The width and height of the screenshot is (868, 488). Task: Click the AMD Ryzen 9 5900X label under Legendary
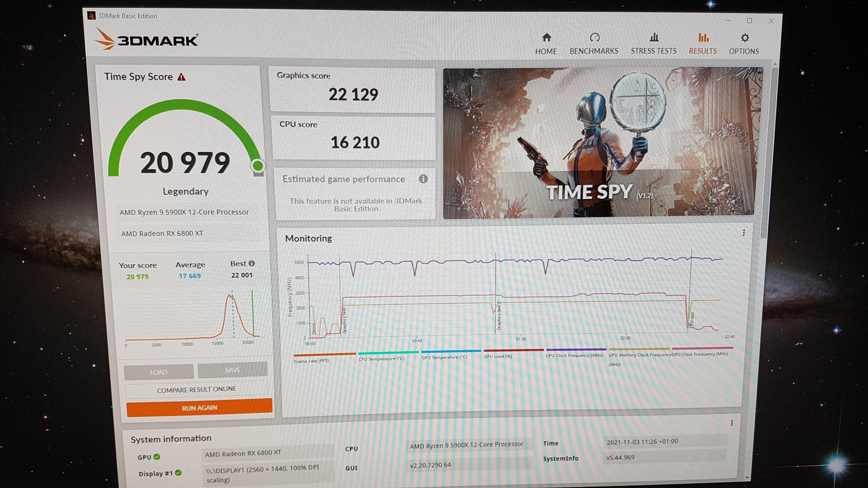tap(184, 212)
